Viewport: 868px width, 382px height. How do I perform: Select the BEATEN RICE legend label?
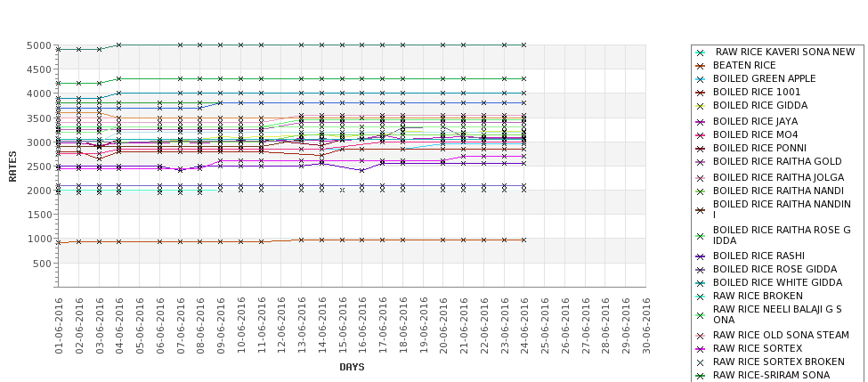[744, 65]
